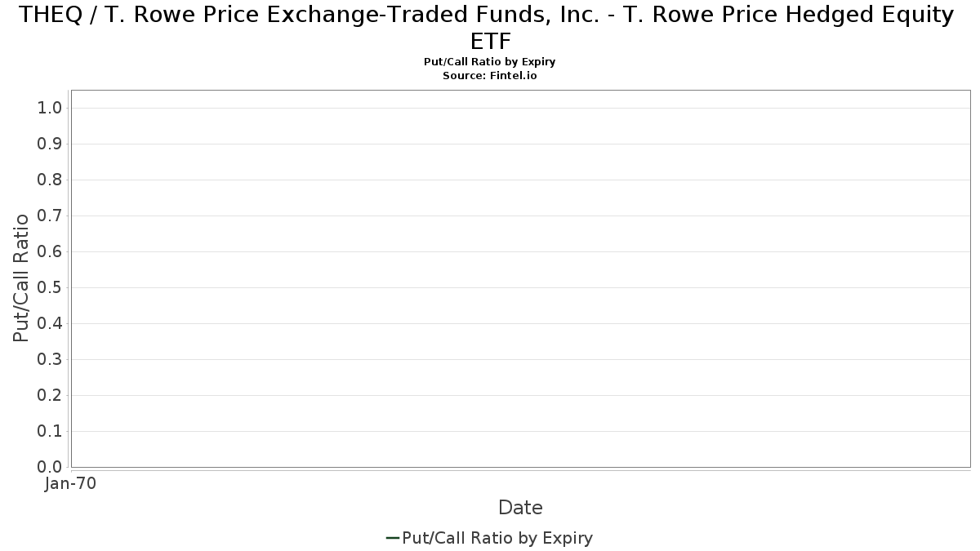
Task: Select the 0.7 y-axis tick label
Action: tap(51, 216)
